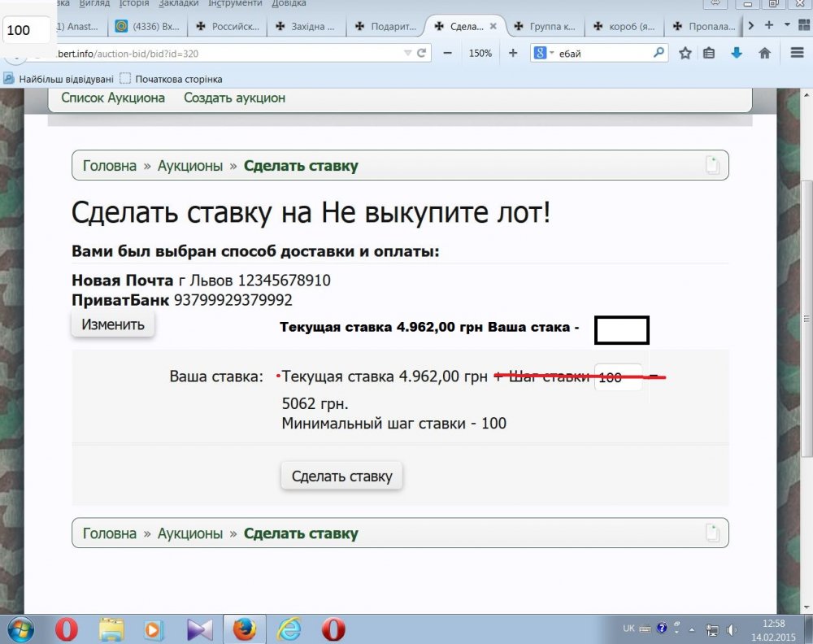Screen dimensions: 813x644
Task: Open the downloads arrow icon
Action: [737, 53]
